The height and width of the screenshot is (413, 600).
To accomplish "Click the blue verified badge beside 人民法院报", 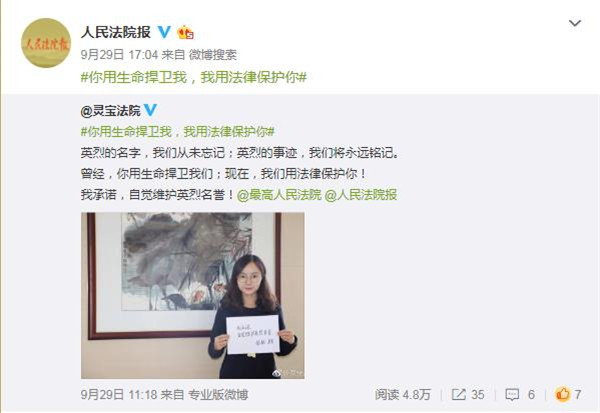I will pos(165,32).
